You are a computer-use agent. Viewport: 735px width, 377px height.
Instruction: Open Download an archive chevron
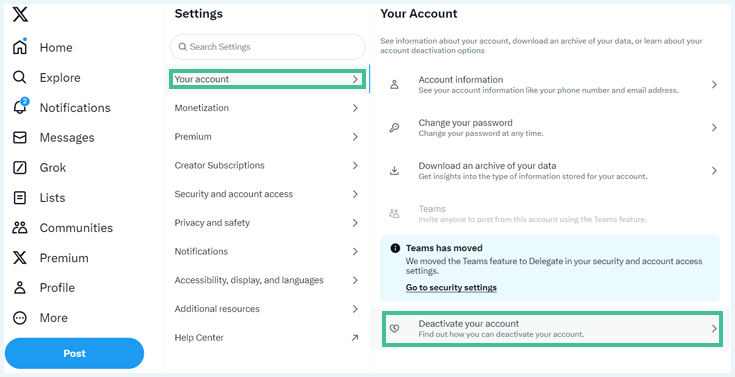pos(714,171)
